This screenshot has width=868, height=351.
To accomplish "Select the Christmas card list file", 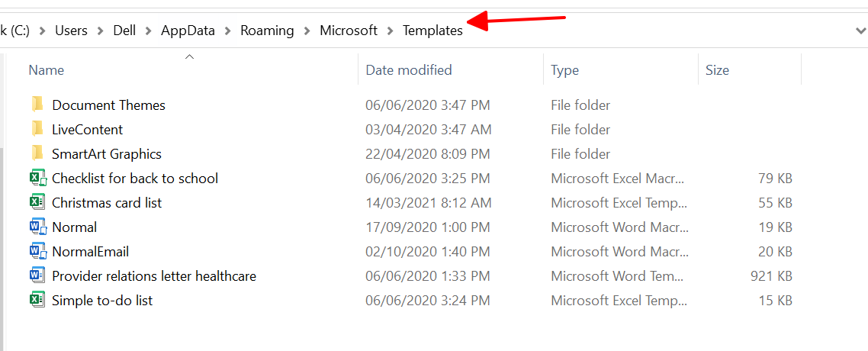I will click(x=106, y=203).
